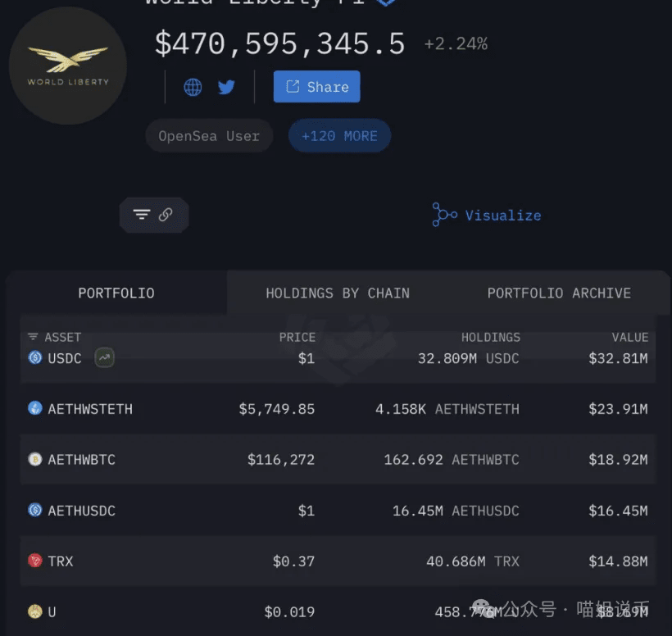The width and height of the screenshot is (672, 636).
Task: Open the AETHUSDC asset row
Action: click(x=338, y=511)
